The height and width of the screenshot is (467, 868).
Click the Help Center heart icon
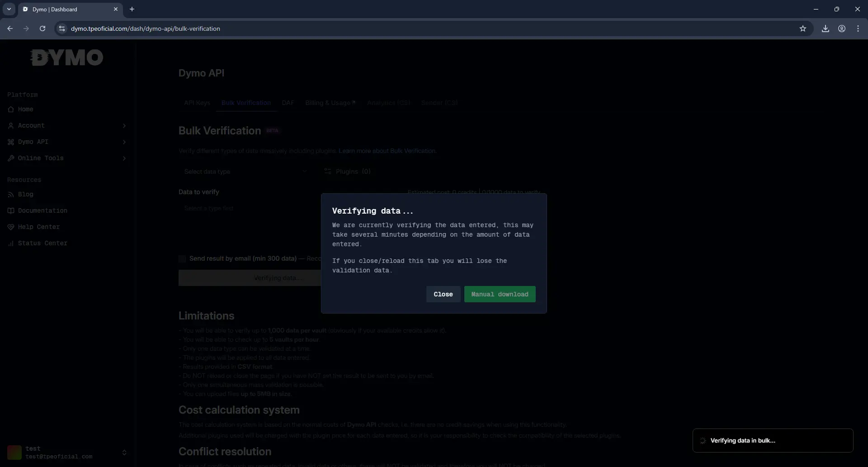tap(11, 227)
